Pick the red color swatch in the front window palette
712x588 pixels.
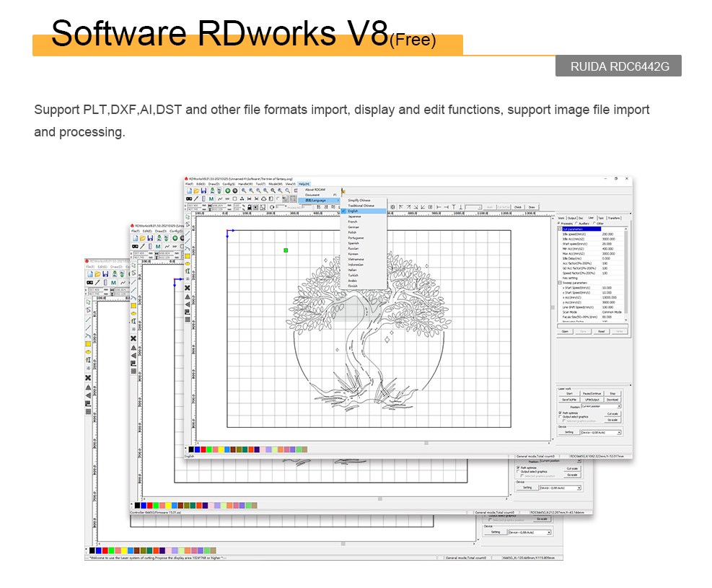click(x=203, y=449)
